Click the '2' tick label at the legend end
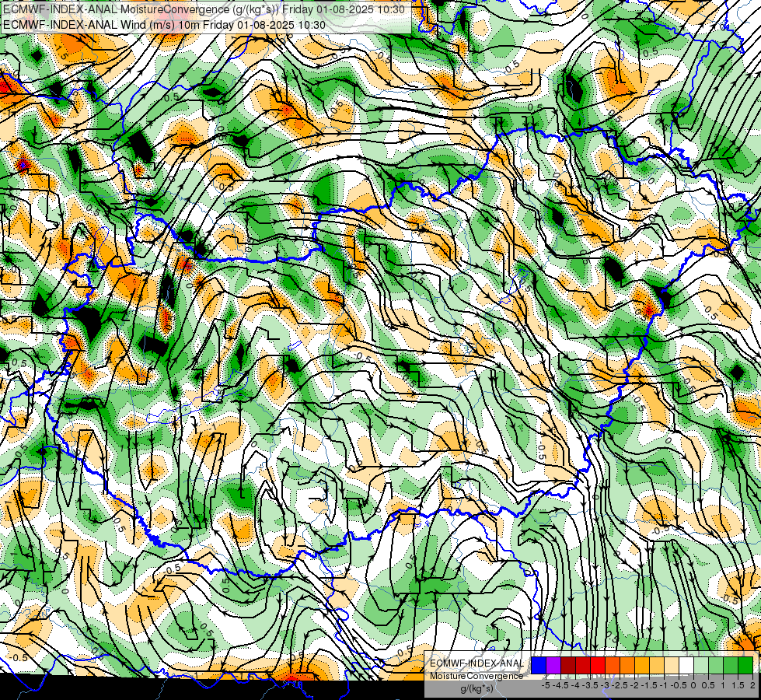 tap(752, 685)
